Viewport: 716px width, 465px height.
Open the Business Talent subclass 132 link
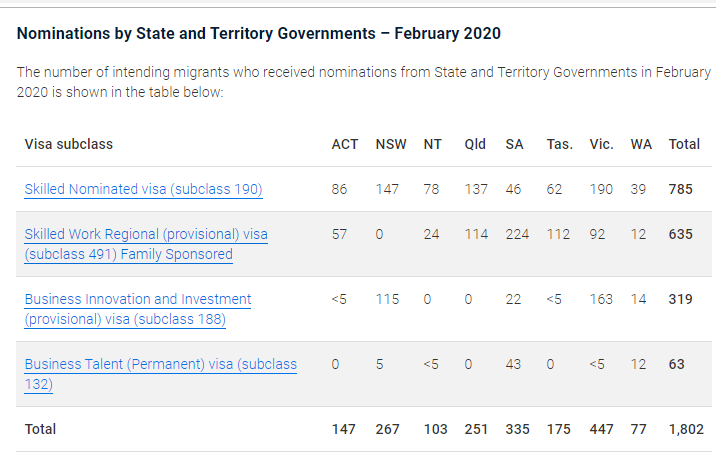(x=161, y=374)
